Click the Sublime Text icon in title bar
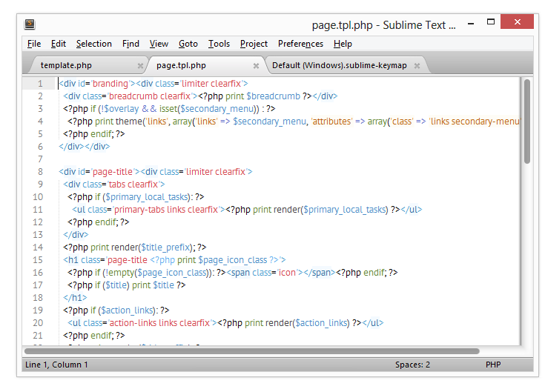 (x=29, y=24)
